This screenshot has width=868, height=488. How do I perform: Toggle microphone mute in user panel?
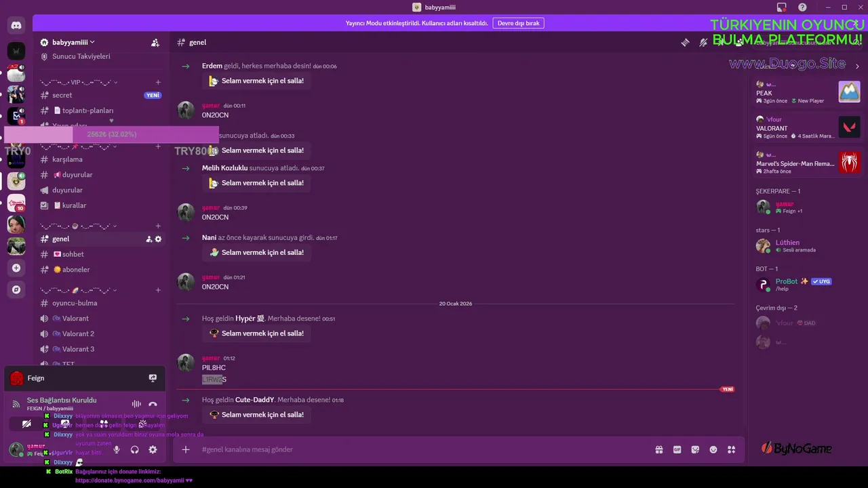point(117,449)
